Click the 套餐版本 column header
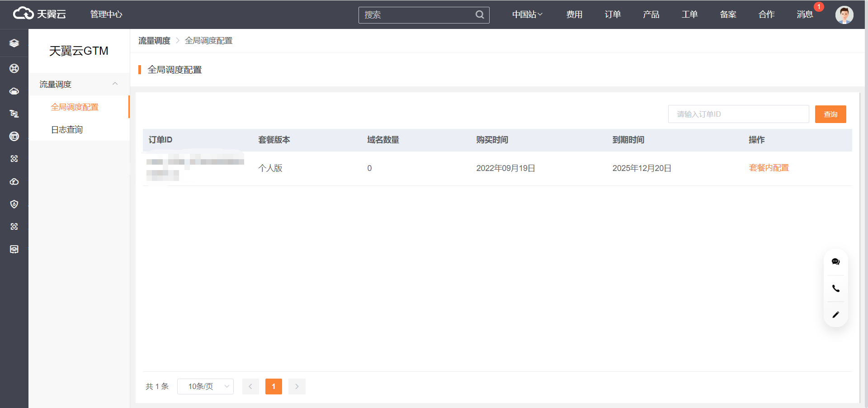 tap(274, 140)
